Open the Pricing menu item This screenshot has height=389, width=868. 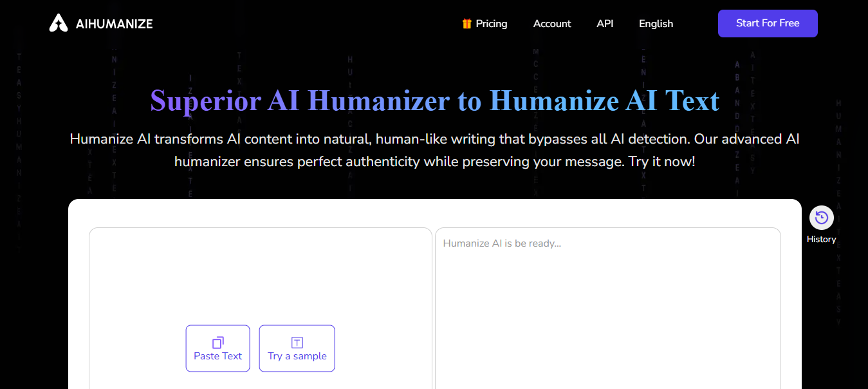click(492, 24)
